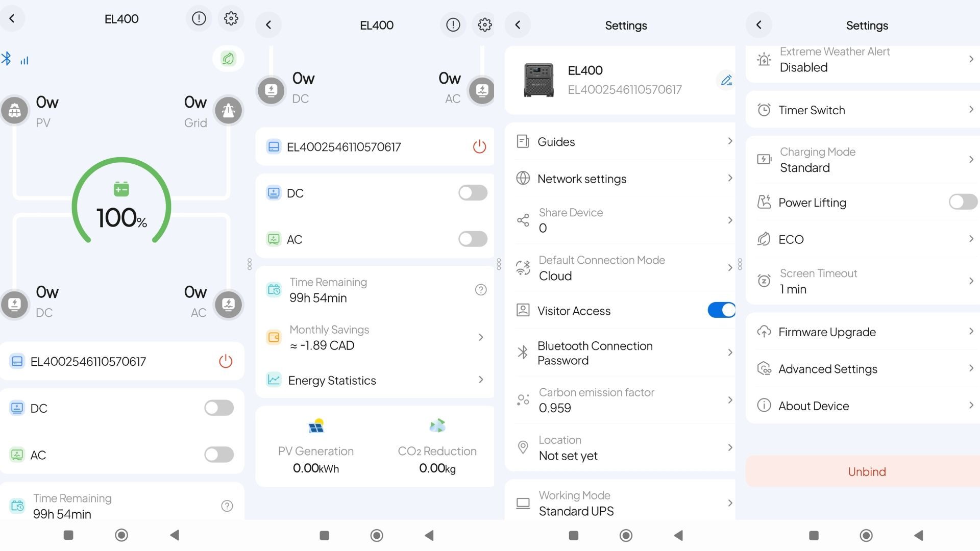The image size is (980, 551).
Task: Edit device name with the pencil icon
Action: 726,80
